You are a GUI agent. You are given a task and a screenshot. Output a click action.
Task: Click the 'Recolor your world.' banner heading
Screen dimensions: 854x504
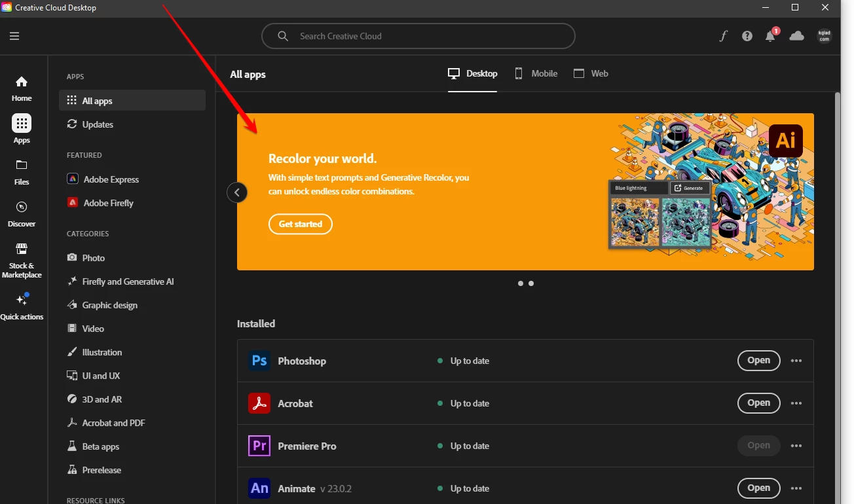pos(323,158)
